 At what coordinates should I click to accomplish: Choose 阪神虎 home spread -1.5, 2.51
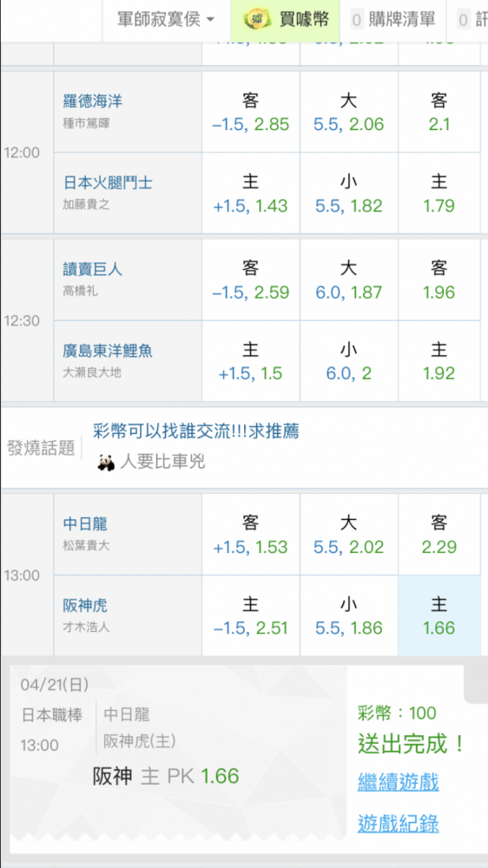(251, 615)
